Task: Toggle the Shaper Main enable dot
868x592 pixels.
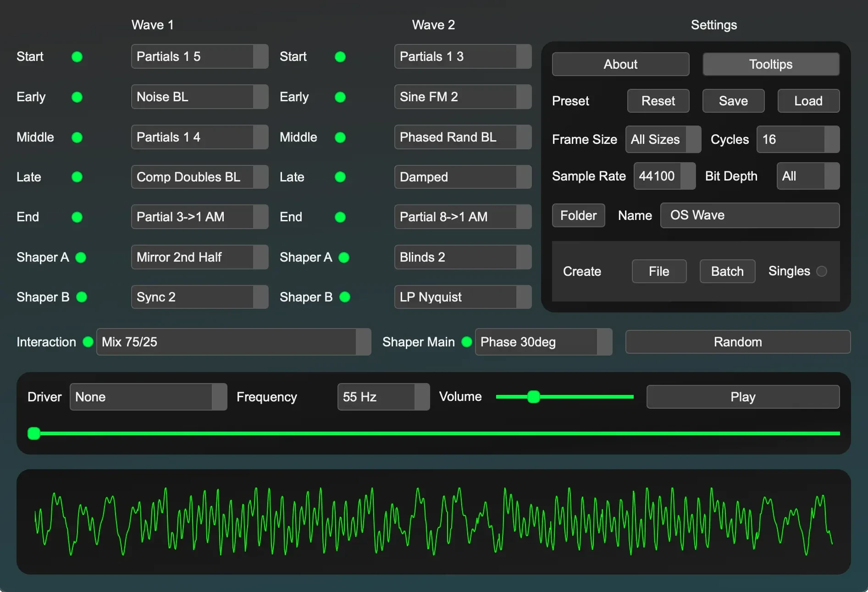Action: click(467, 342)
